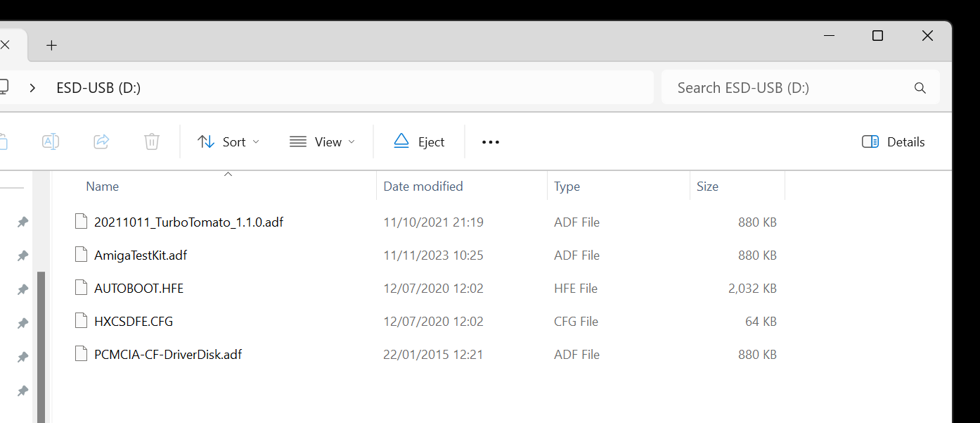Select the AmigaTestKit.adf file
This screenshot has width=980, height=423.
coord(141,255)
